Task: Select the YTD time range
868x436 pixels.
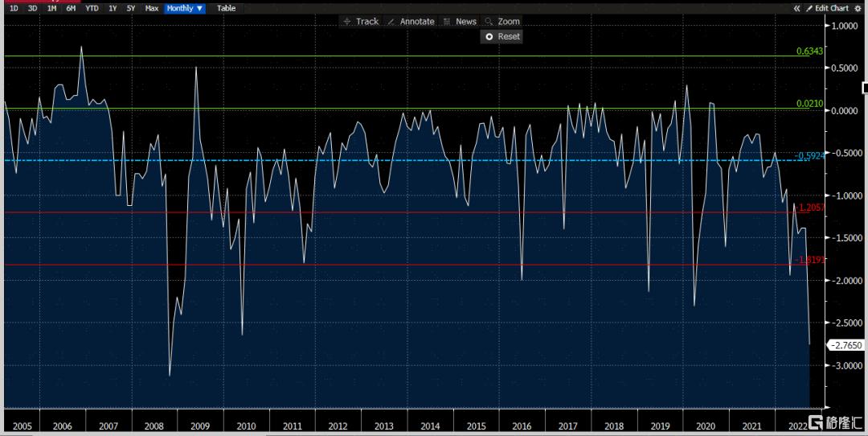Action: click(92, 8)
